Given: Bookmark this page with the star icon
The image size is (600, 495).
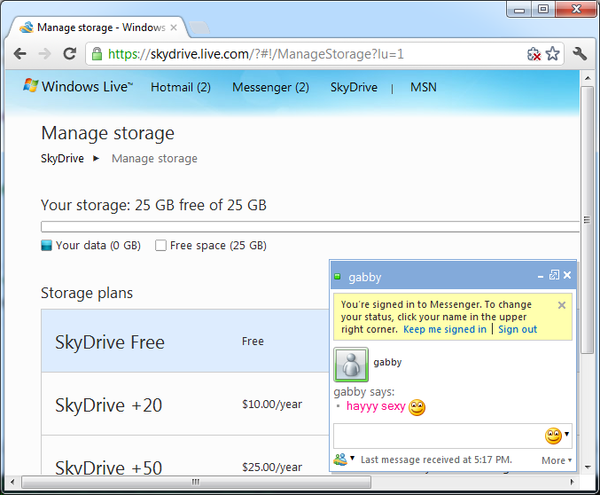Looking at the screenshot, I should [x=552, y=54].
